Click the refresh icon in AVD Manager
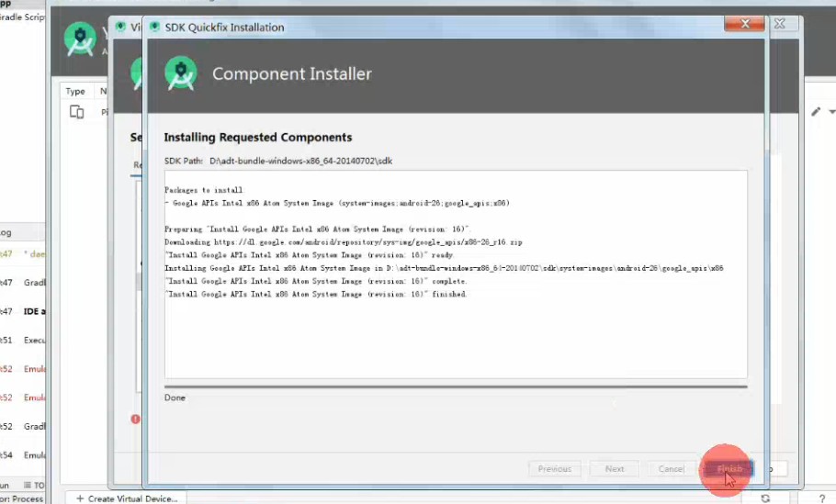 click(765, 498)
